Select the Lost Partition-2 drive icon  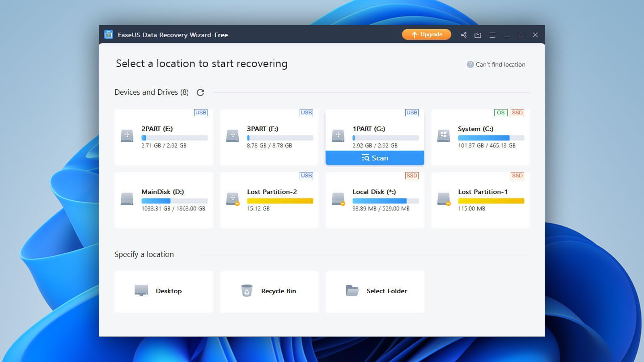[x=233, y=199]
